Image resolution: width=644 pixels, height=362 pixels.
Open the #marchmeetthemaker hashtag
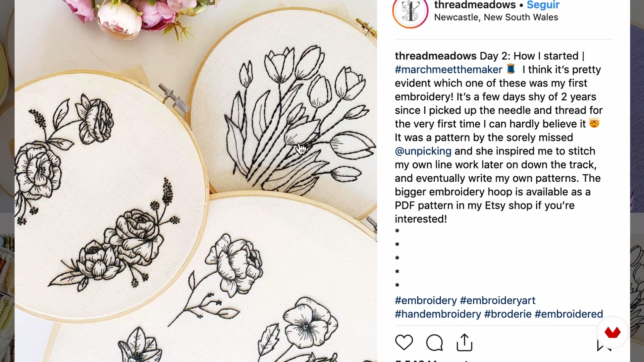coord(448,70)
